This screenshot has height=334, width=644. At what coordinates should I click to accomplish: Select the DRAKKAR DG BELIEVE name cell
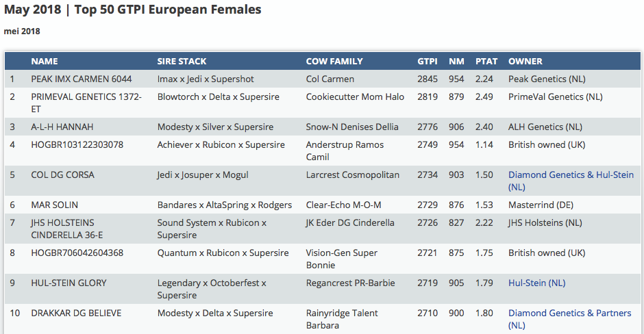coord(76,313)
